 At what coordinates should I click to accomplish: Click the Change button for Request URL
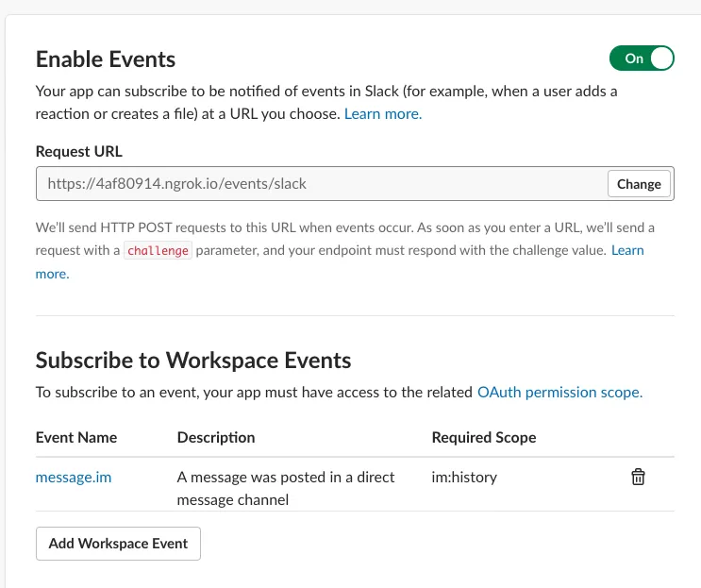click(x=639, y=184)
